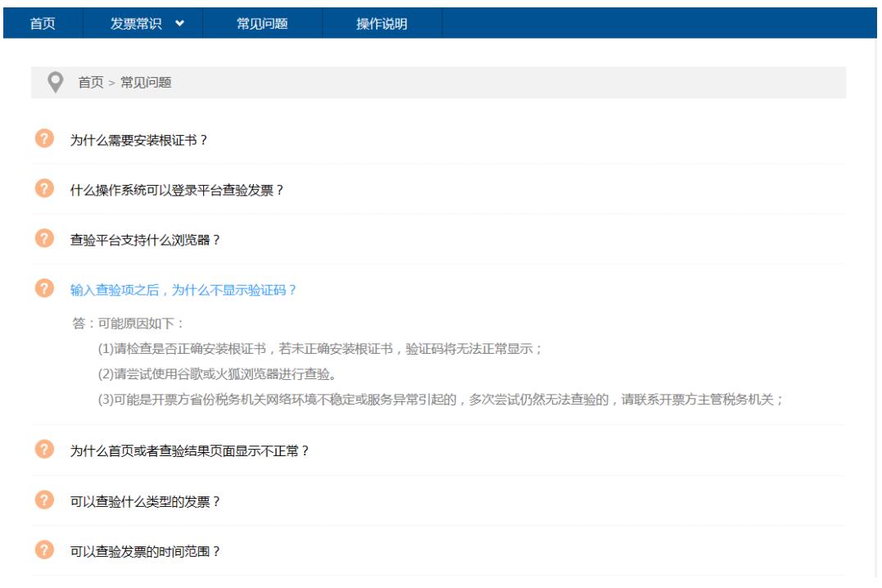882x588 pixels.
Task: Click question icon beside 可以查验什么类型的发票
Action: [44, 500]
